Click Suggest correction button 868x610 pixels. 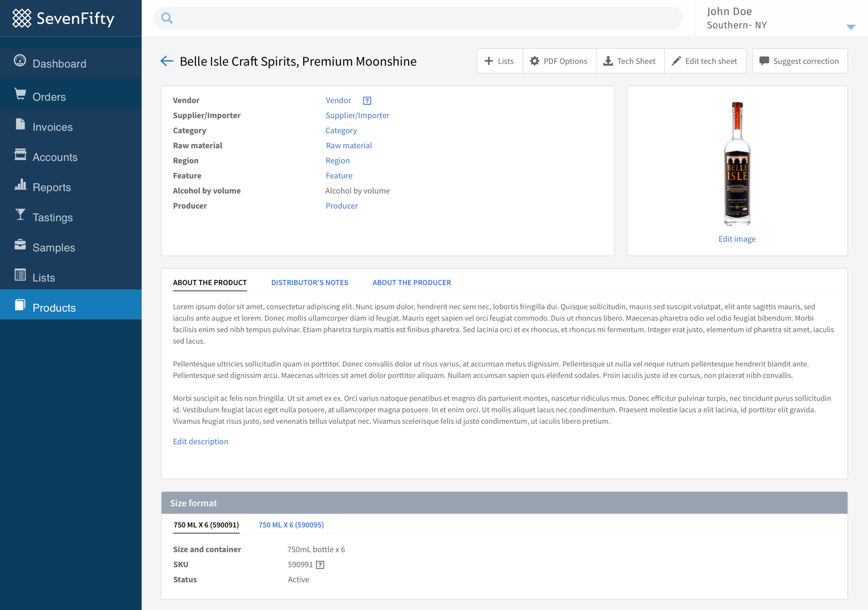(x=800, y=61)
